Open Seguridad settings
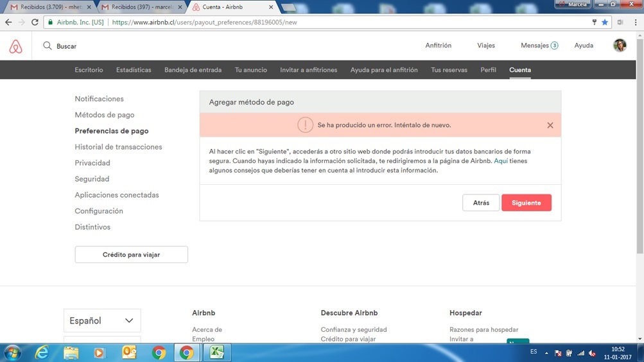The width and height of the screenshot is (644, 362). 92,179
